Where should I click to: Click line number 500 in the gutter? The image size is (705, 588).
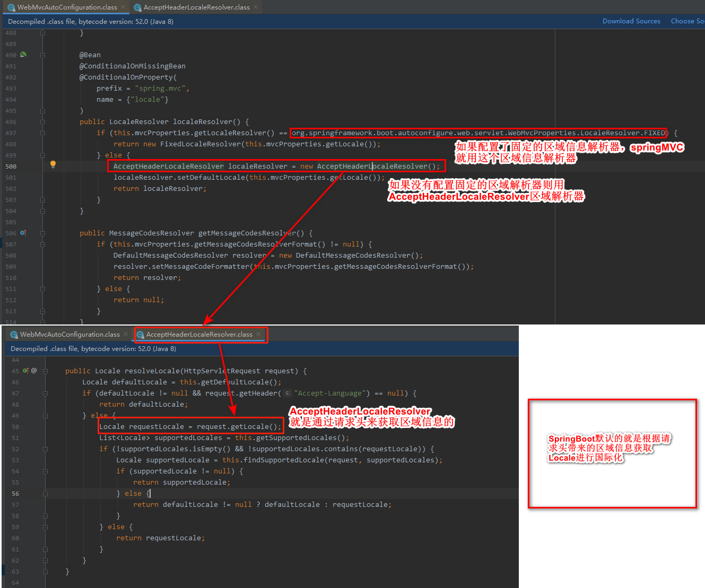coord(11,166)
